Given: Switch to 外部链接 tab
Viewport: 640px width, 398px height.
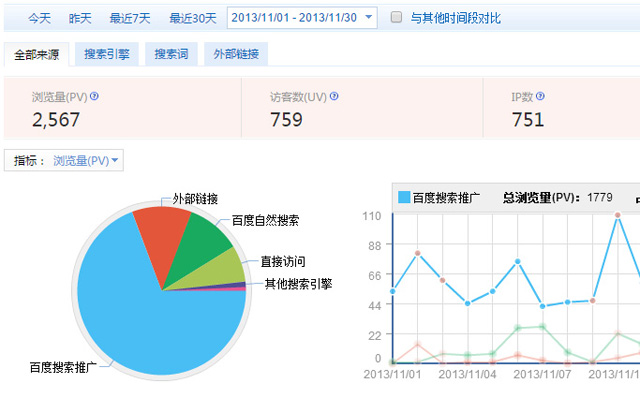Looking at the screenshot, I should click(236, 54).
